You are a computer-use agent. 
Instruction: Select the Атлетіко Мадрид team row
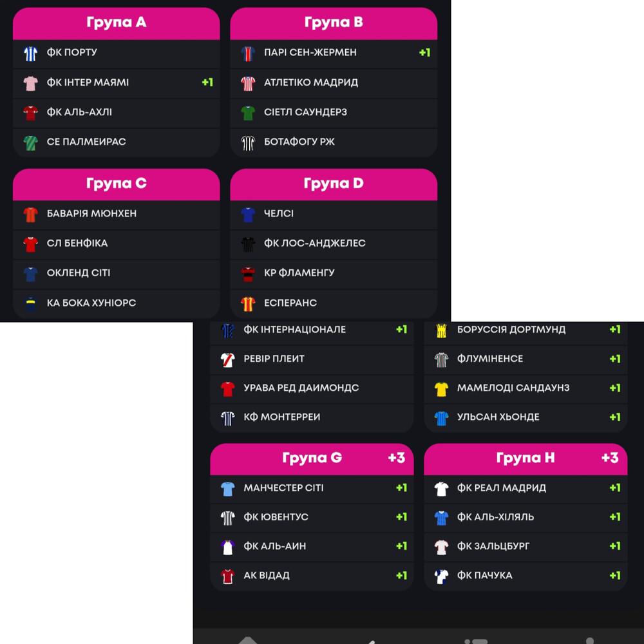(334, 82)
